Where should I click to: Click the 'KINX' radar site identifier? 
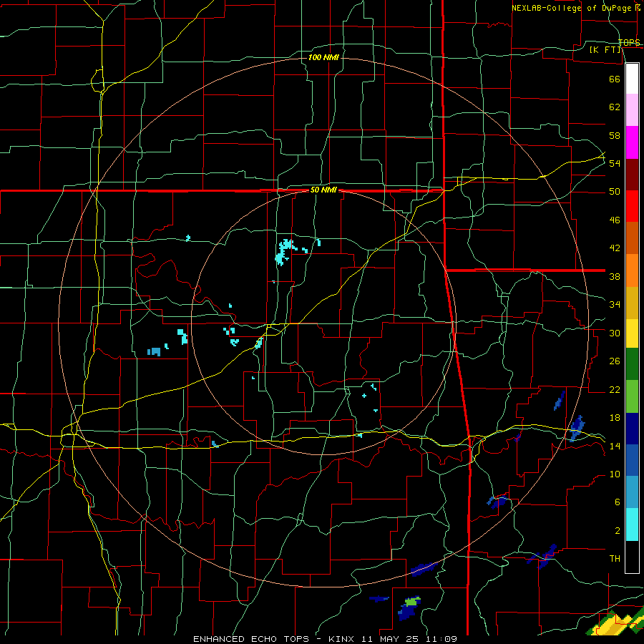click(x=343, y=639)
